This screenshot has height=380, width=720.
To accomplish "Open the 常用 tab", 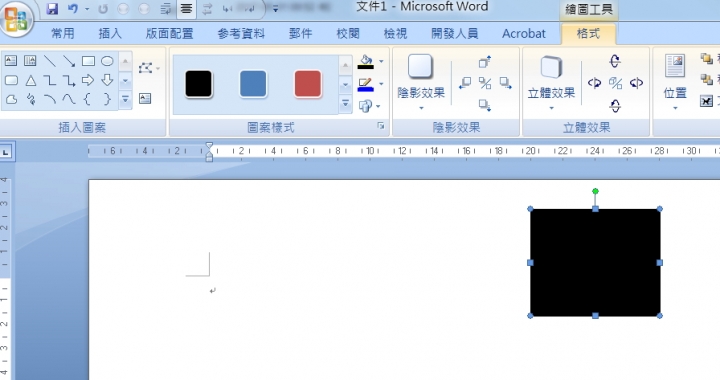I will point(62,34).
